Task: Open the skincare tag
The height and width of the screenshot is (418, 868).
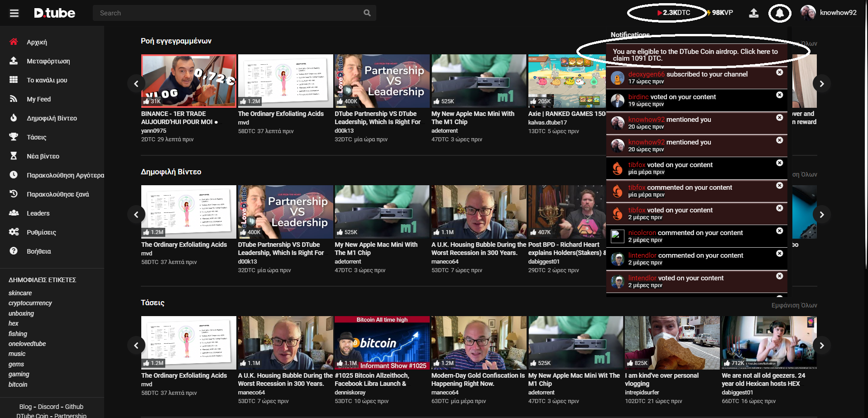Action: (20, 293)
